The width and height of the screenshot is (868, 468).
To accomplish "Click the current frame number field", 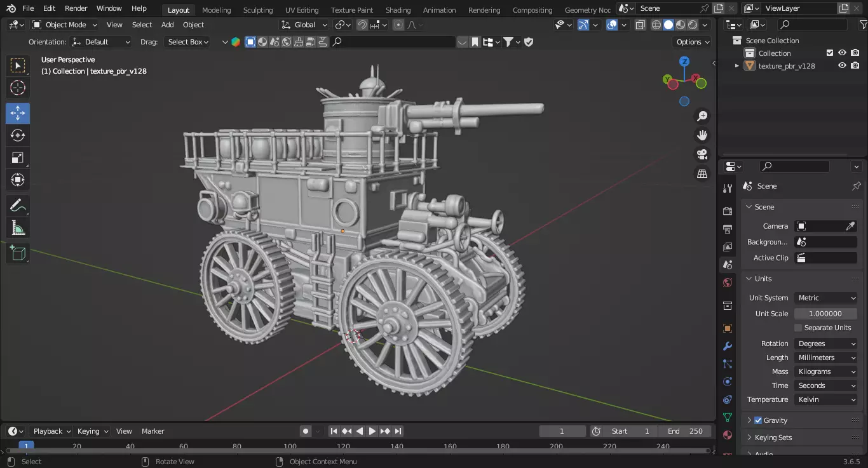I will 562,431.
